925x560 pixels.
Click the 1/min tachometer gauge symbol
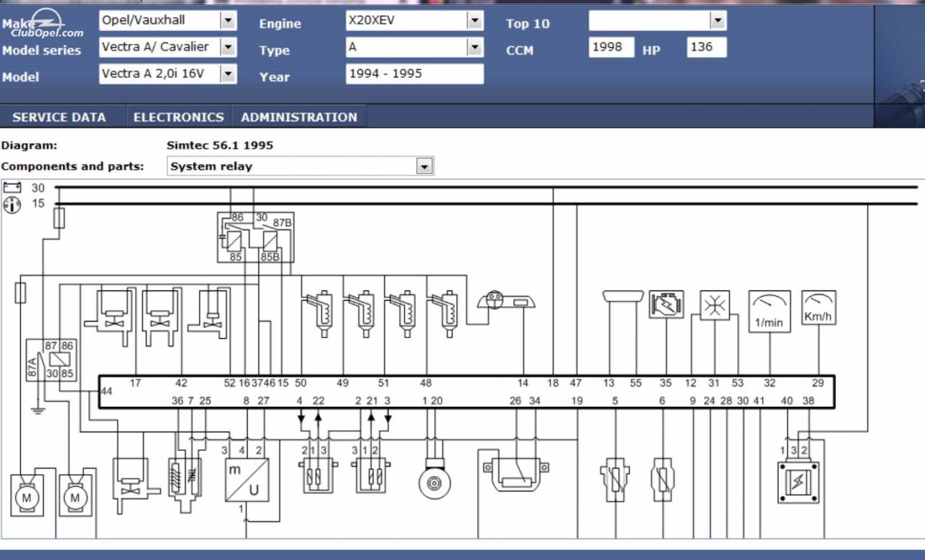(770, 311)
